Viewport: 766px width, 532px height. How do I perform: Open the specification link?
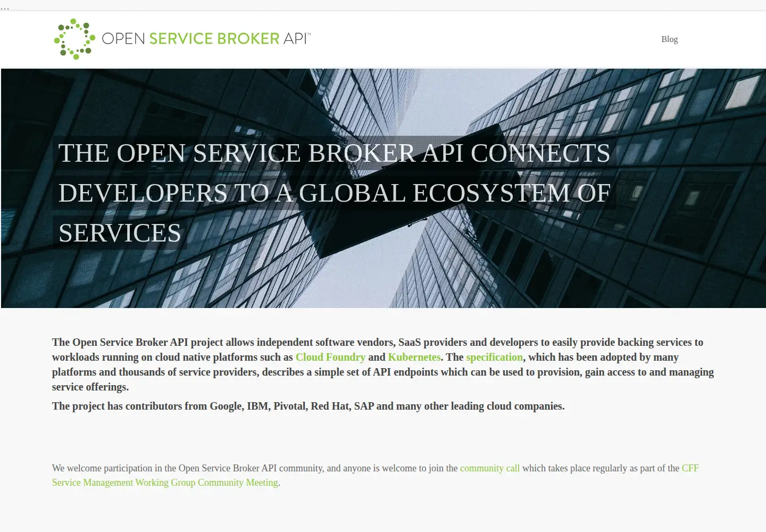pyautogui.click(x=495, y=357)
